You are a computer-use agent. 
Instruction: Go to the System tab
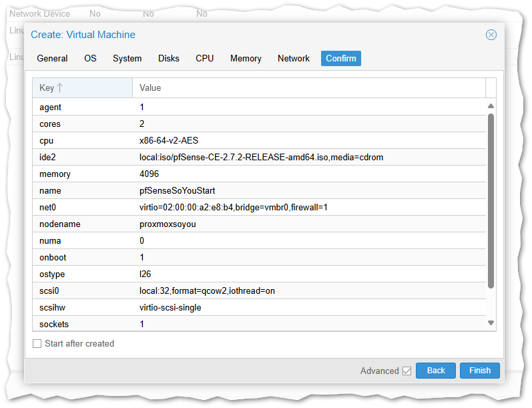pyautogui.click(x=127, y=59)
